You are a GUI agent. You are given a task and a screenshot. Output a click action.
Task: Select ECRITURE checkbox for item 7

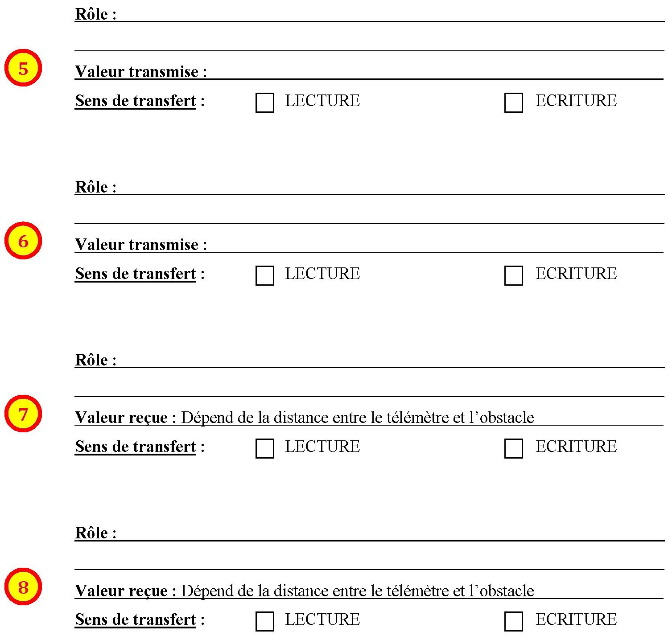click(x=513, y=448)
